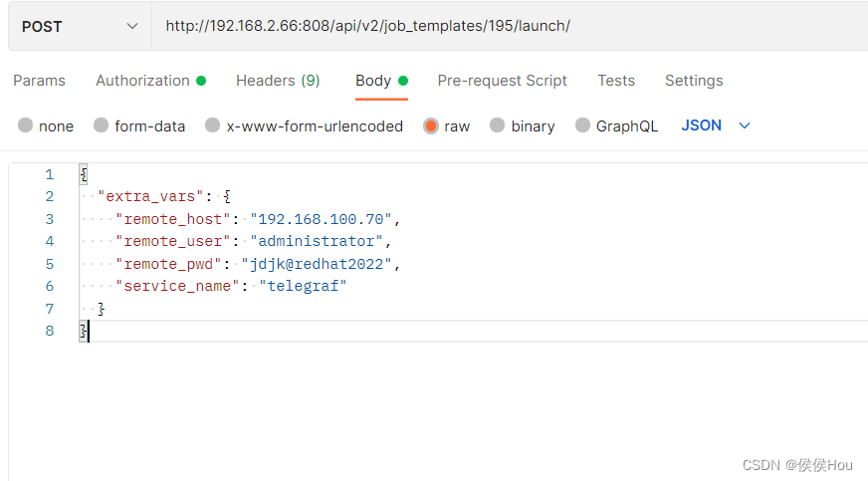The width and height of the screenshot is (868, 481).
Task: Click the "jdjk@redhat2022" value
Action: point(317,264)
